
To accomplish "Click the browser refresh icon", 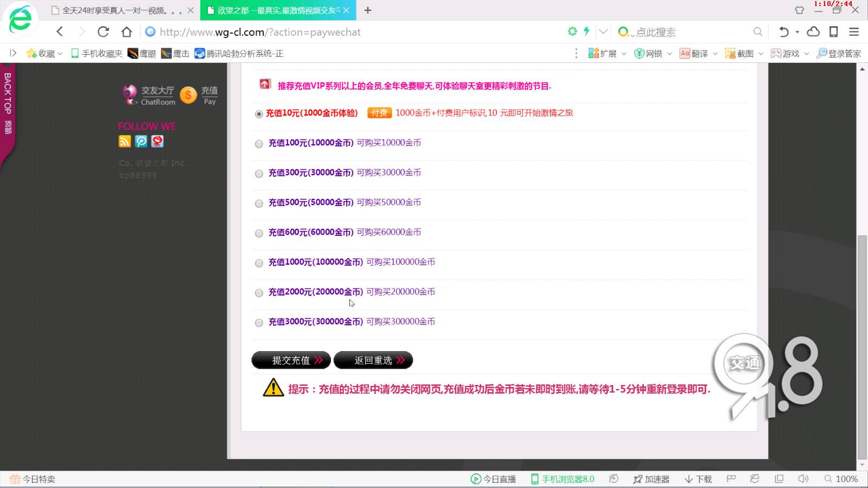I will (103, 32).
